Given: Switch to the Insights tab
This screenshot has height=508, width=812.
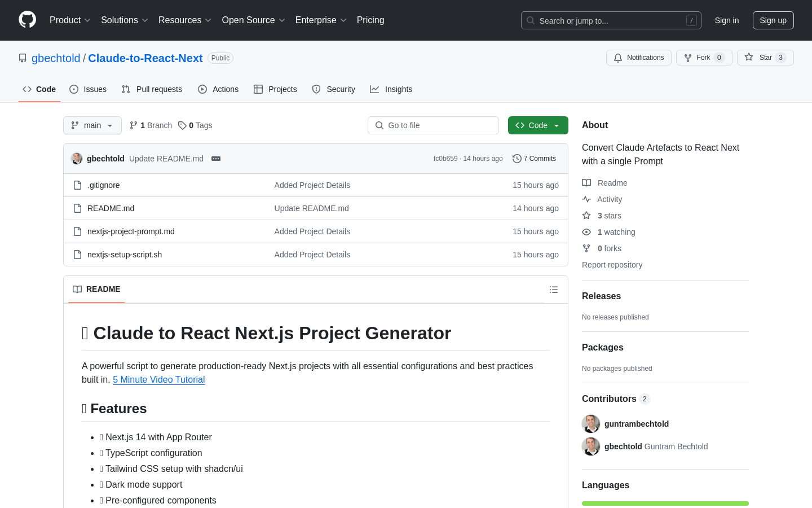Looking at the screenshot, I should (391, 89).
